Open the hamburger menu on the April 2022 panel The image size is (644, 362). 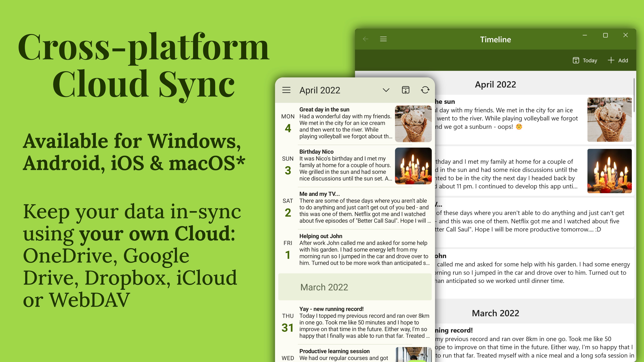pyautogui.click(x=286, y=90)
